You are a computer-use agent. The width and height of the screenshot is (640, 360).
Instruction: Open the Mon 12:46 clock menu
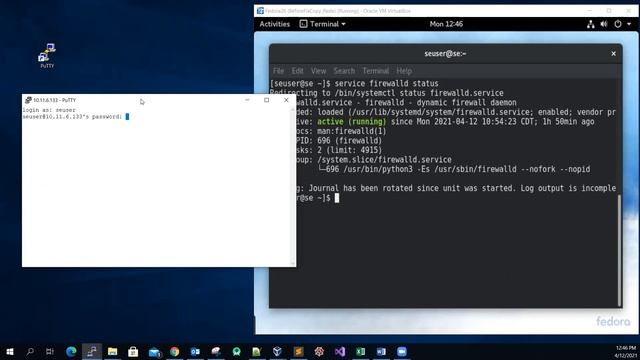[446, 24]
